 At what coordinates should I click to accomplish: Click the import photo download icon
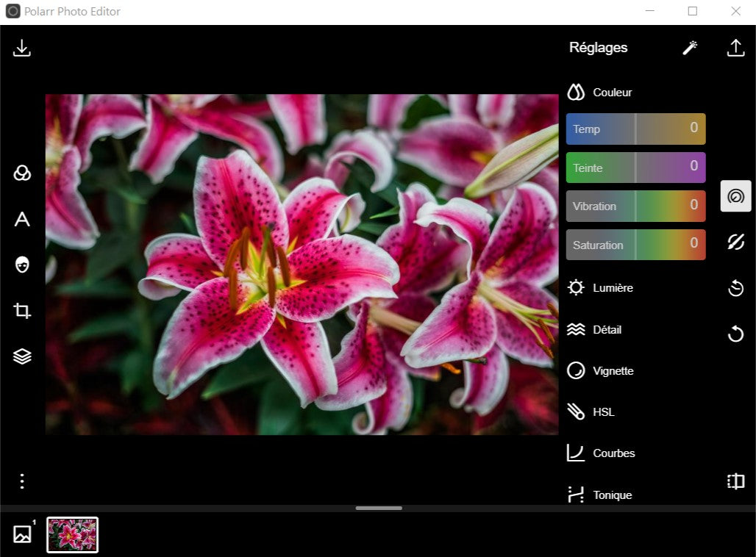[x=22, y=48]
